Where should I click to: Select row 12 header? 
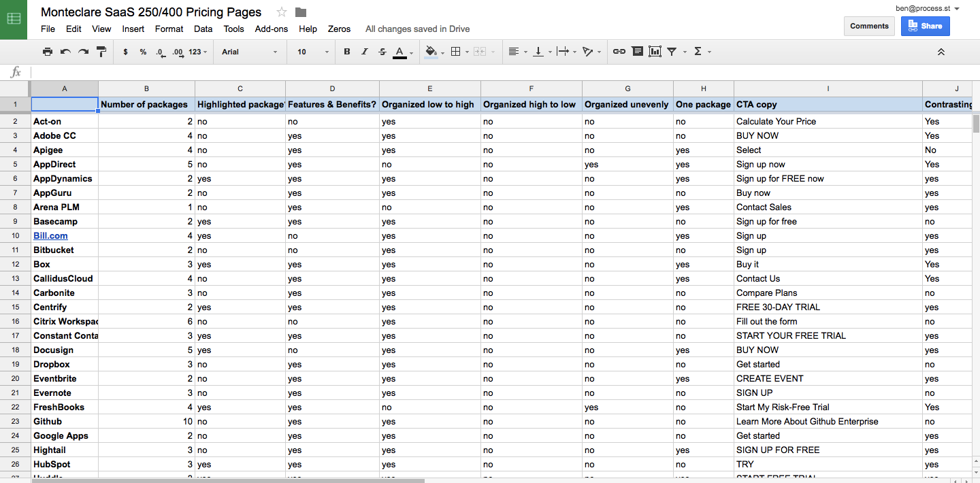click(15, 265)
